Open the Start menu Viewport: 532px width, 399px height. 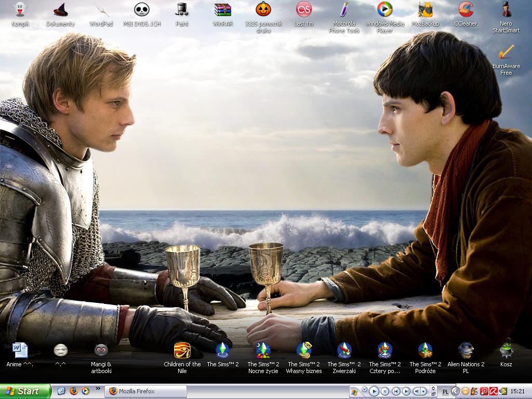25,391
